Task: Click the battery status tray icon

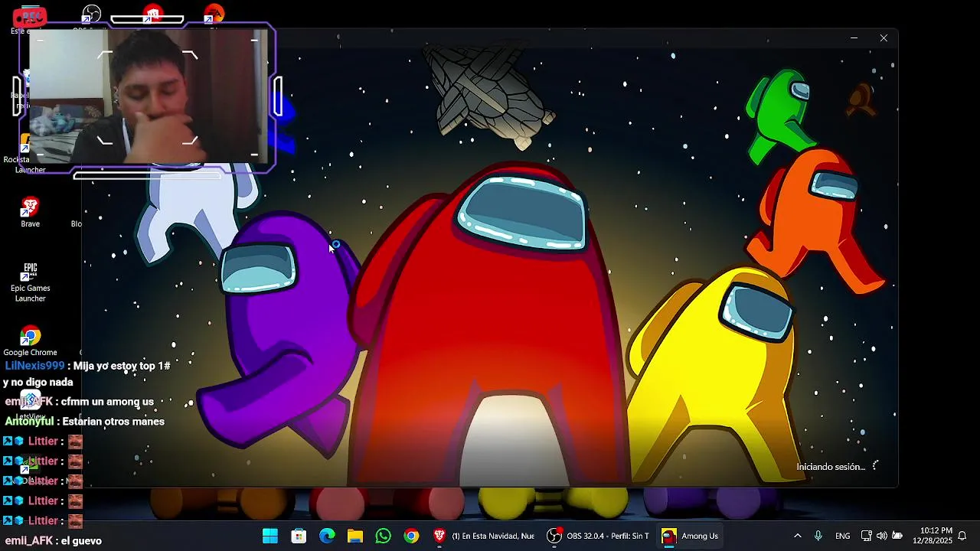Action: tap(897, 536)
